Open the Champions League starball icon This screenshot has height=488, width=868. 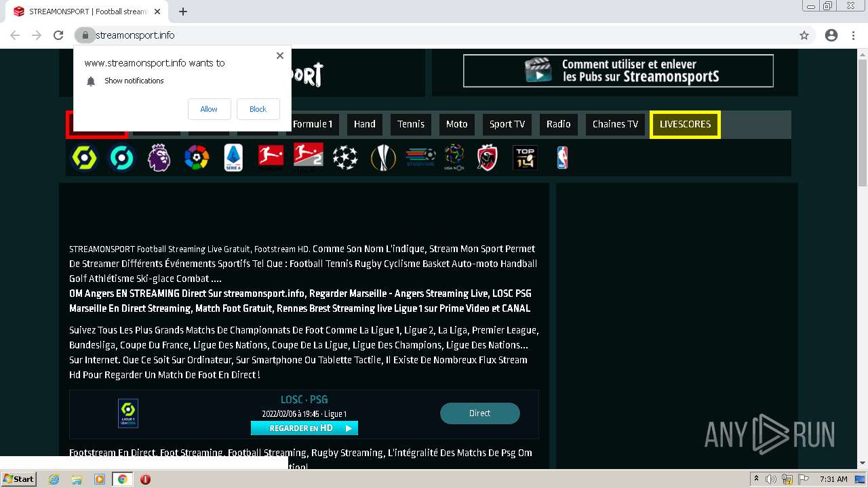pyautogui.click(x=345, y=158)
